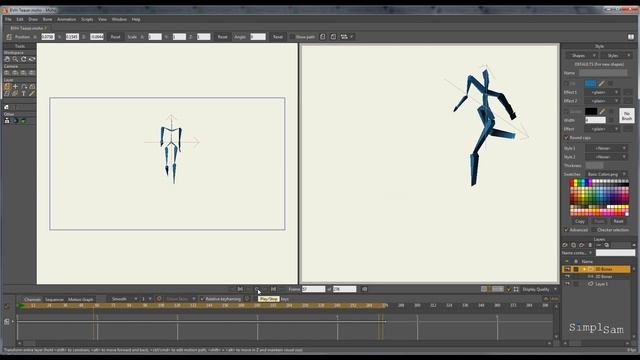The image size is (640, 360).
Task: Toggle the Fill checkbox
Action: click(x=566, y=84)
